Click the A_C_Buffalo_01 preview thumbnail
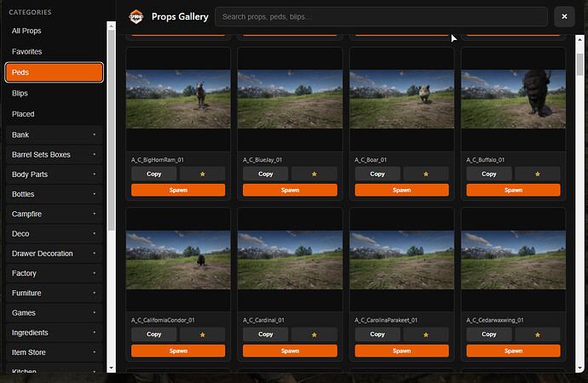The height and width of the screenshot is (383, 588). (513, 100)
